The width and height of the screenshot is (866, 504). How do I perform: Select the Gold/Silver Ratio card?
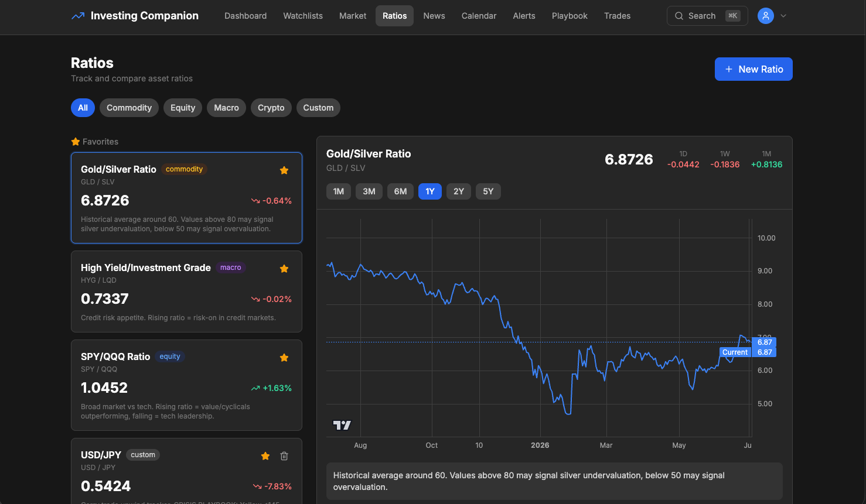(x=186, y=198)
